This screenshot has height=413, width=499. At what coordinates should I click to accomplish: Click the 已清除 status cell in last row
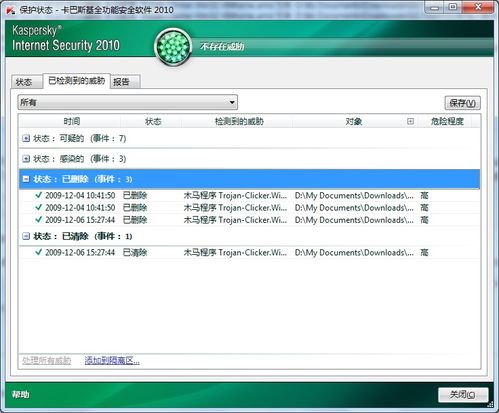tap(135, 252)
